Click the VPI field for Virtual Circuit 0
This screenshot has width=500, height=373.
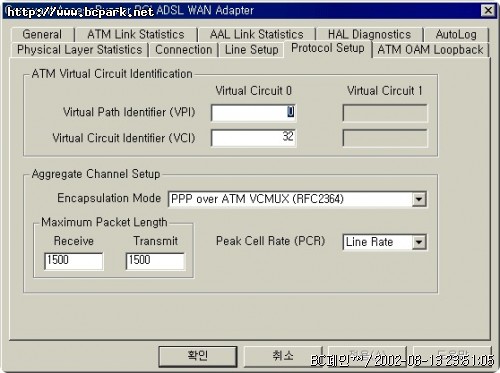(x=253, y=113)
